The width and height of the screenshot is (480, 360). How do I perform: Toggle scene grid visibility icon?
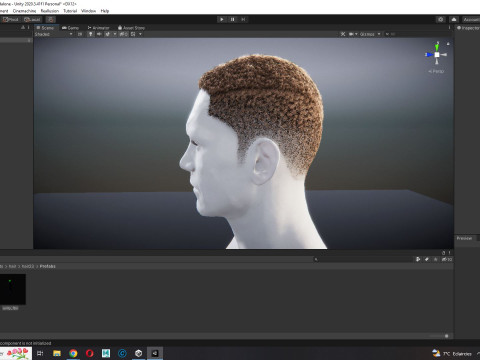[x=133, y=34]
